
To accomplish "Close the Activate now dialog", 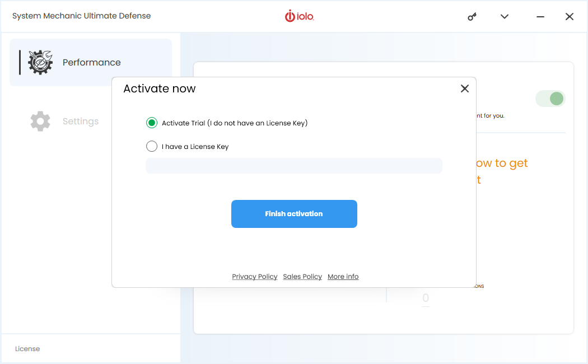I will pyautogui.click(x=465, y=88).
